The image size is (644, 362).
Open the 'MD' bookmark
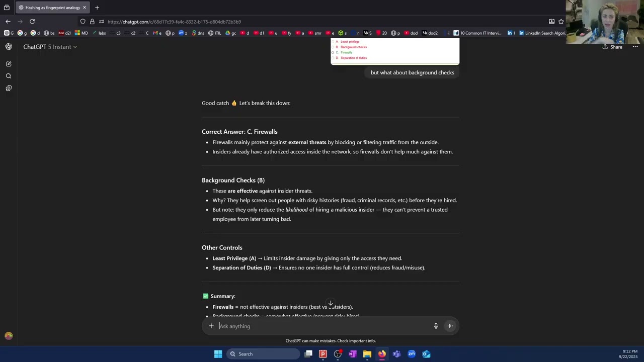point(82,33)
